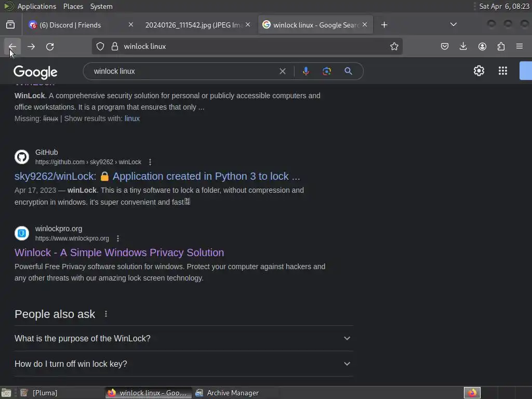Image resolution: width=532 pixels, height=399 pixels.
Task: List all tabs dropdown arrow
Action: (x=453, y=24)
